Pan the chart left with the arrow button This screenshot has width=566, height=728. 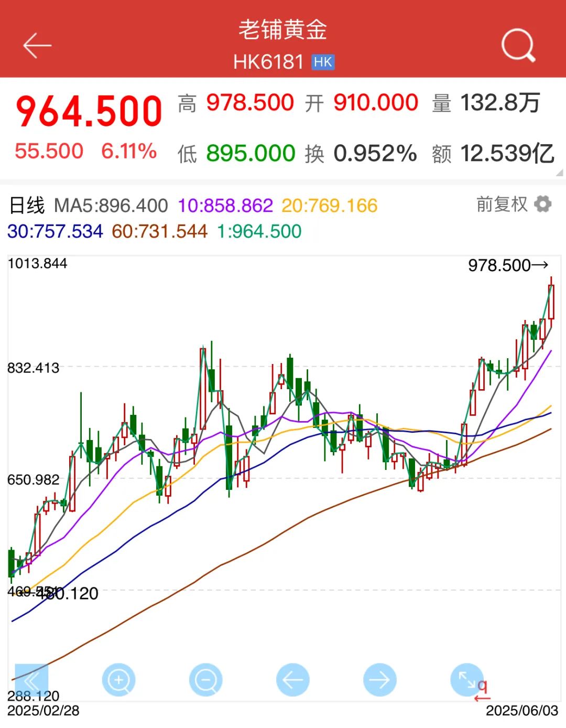(292, 680)
